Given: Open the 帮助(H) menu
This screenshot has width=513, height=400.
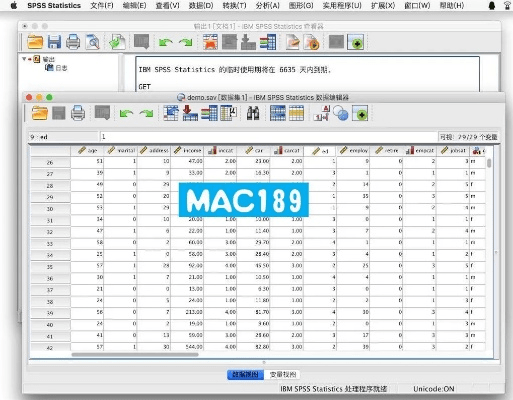Looking at the screenshot, I should tap(452, 5).
